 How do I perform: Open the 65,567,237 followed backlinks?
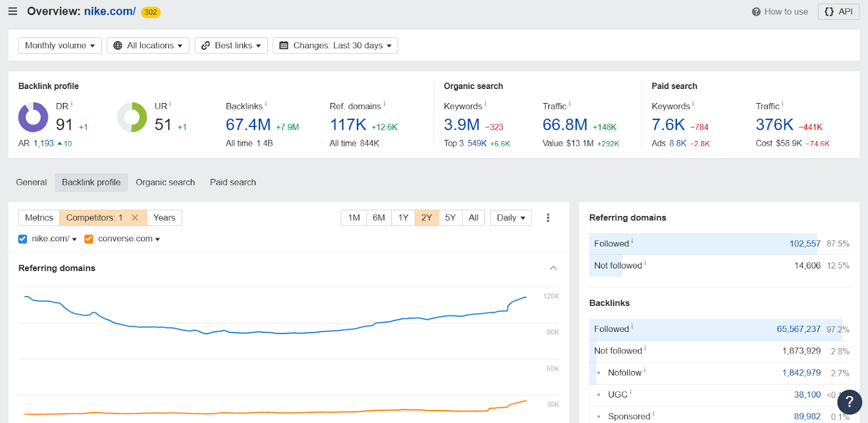click(799, 329)
